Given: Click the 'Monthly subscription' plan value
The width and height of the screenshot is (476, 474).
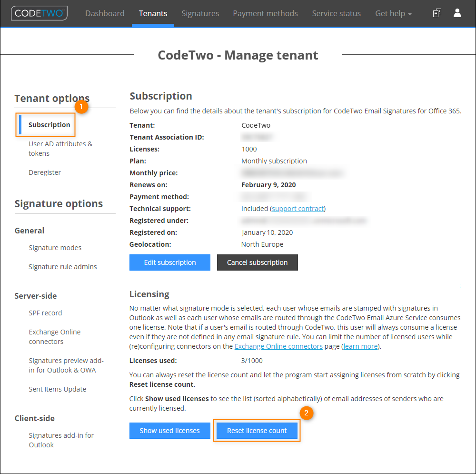Looking at the screenshot, I should coord(274,161).
